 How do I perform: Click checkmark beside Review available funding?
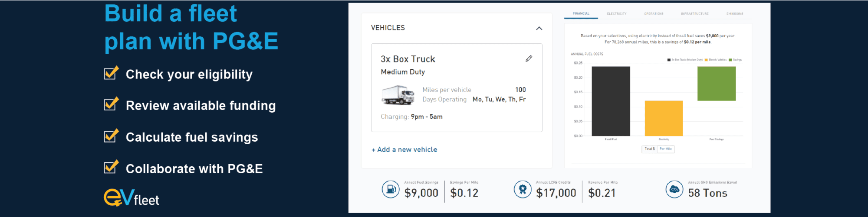click(x=111, y=104)
